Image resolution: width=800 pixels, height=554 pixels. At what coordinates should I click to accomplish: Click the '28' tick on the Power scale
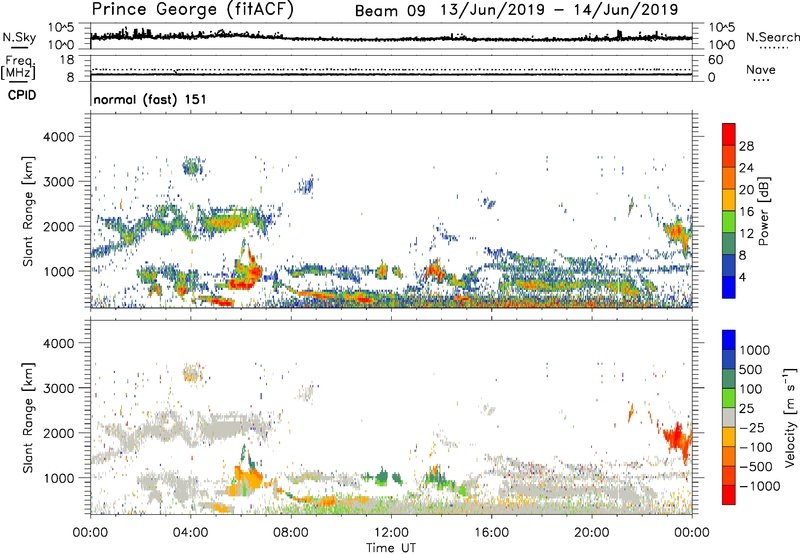pos(746,146)
